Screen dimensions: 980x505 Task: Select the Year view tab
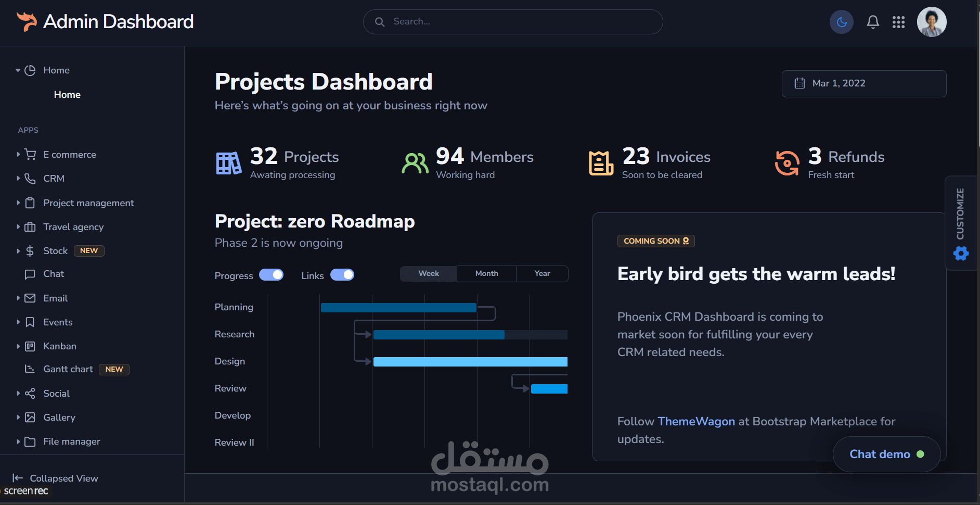coord(542,273)
